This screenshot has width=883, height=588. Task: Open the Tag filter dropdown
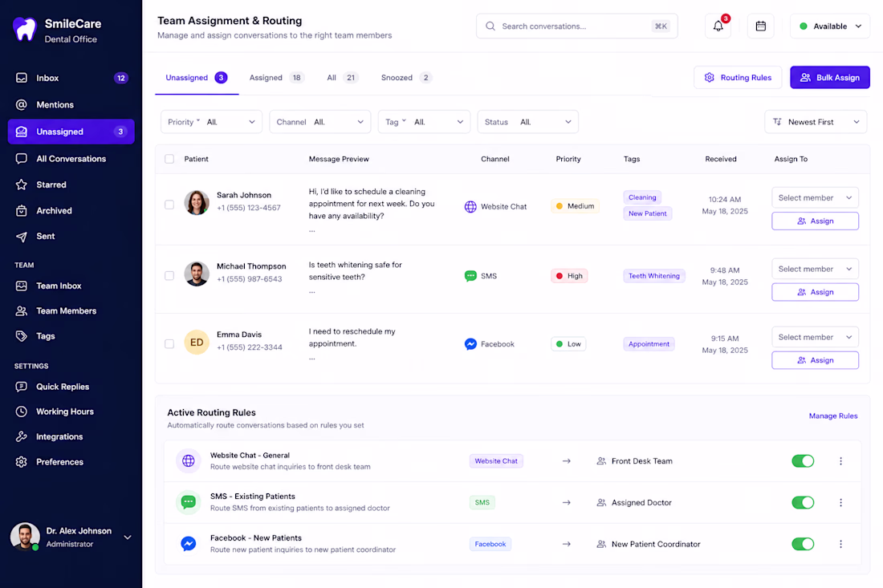tap(424, 122)
